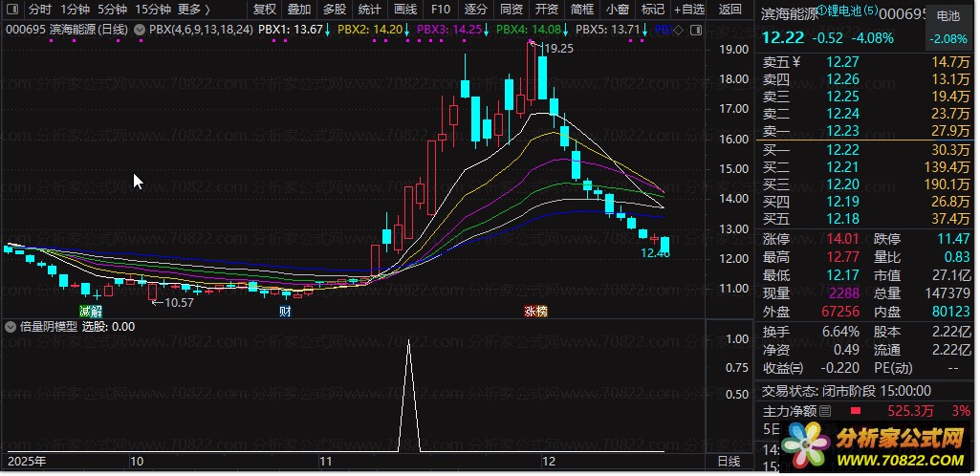Screen dimensions: 980x476
Task: Click the 19.25 high price label
Action: point(558,48)
